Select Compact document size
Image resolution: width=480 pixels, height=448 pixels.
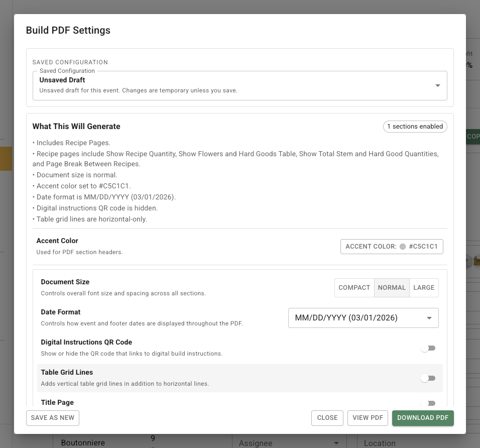354,288
